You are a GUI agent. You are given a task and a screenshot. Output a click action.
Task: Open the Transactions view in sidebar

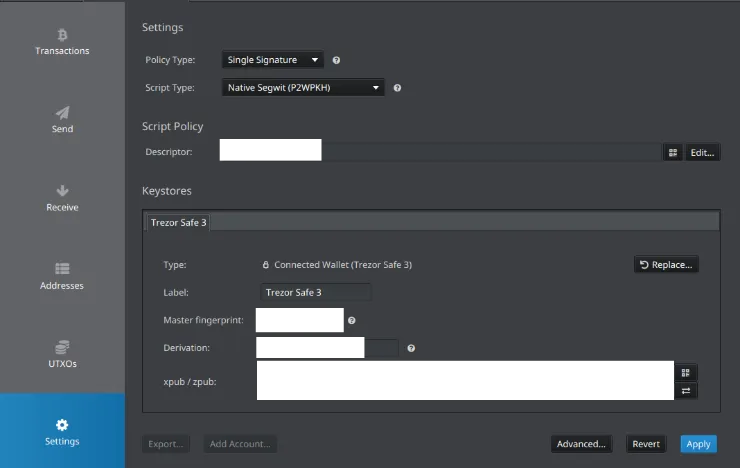[x=62, y=42]
